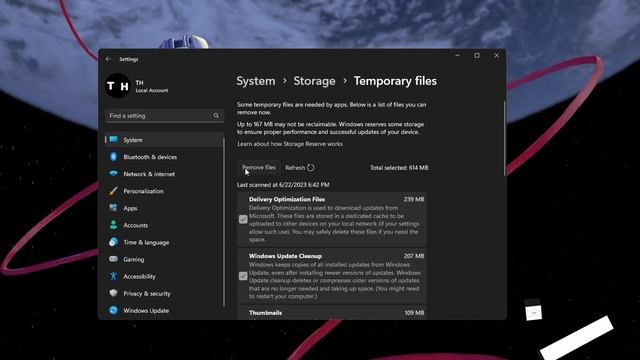Click the Total selected: 614 MB text
Viewport: 640px width, 360px height.
[x=399, y=167]
